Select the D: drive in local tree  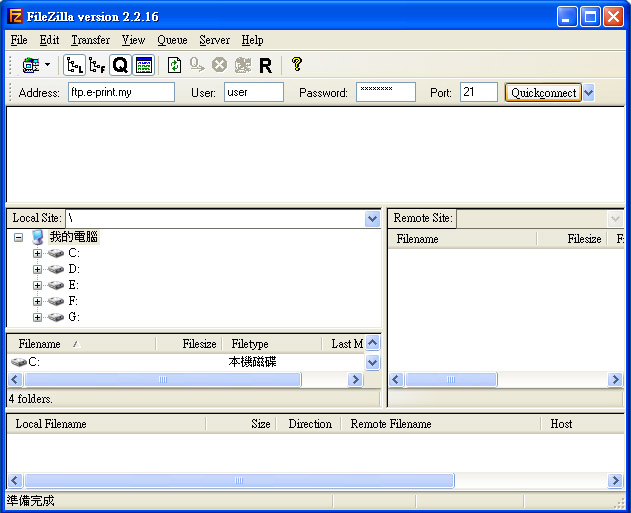click(74, 269)
